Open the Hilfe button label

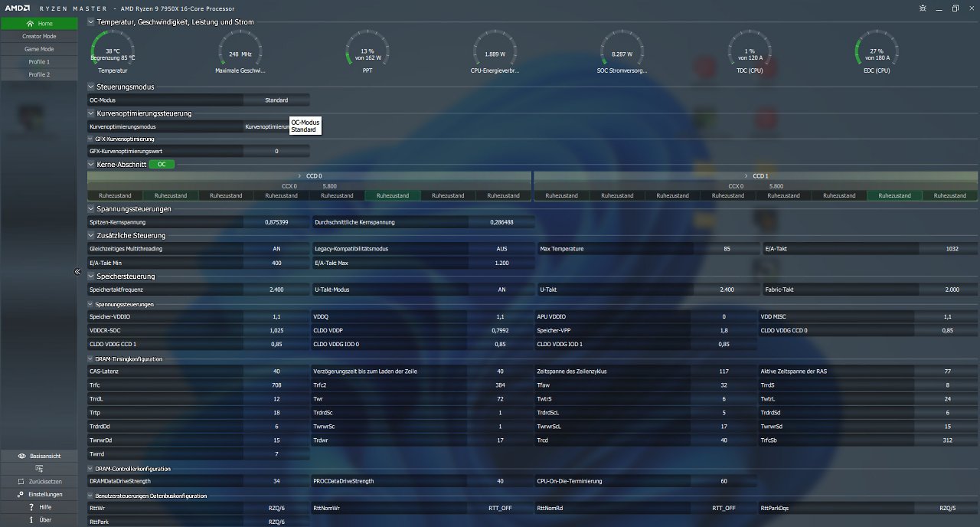click(45, 507)
